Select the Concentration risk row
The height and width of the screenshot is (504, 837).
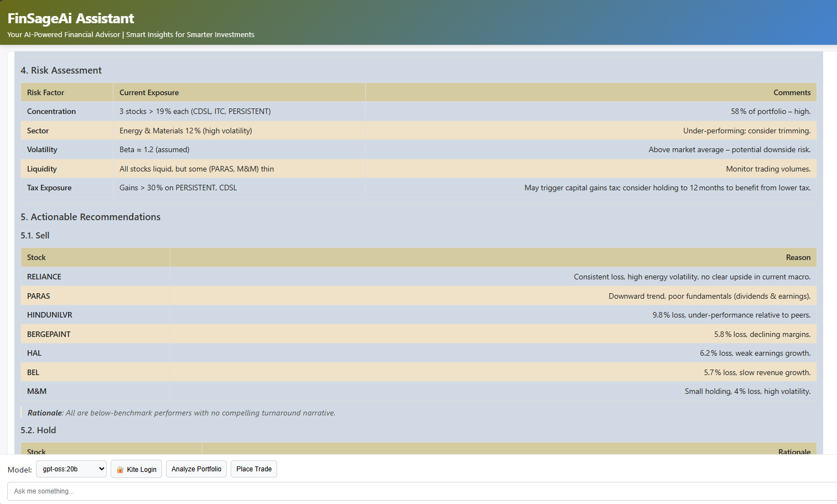pos(51,112)
